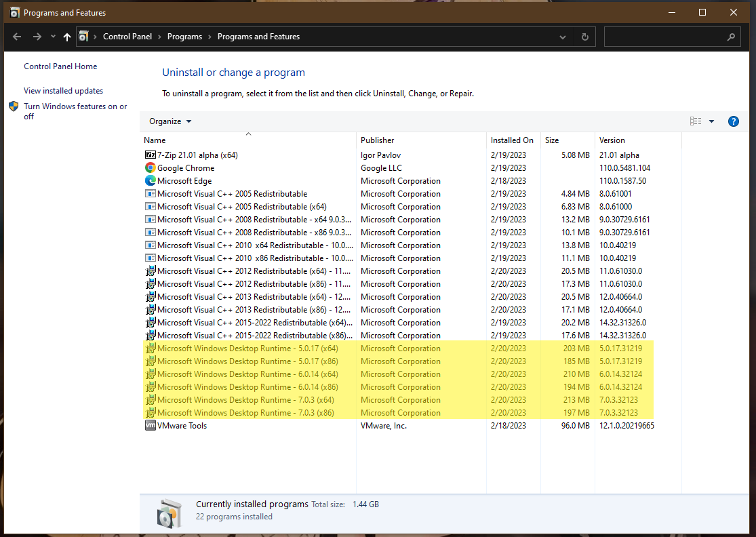Open the Help question mark icon
The height and width of the screenshot is (537, 756).
coord(733,121)
